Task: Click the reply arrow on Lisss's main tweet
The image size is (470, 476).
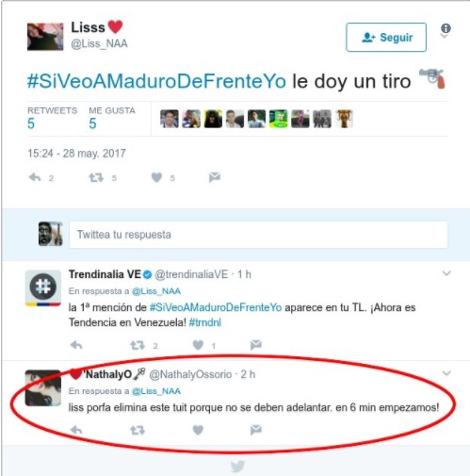Action: point(35,177)
